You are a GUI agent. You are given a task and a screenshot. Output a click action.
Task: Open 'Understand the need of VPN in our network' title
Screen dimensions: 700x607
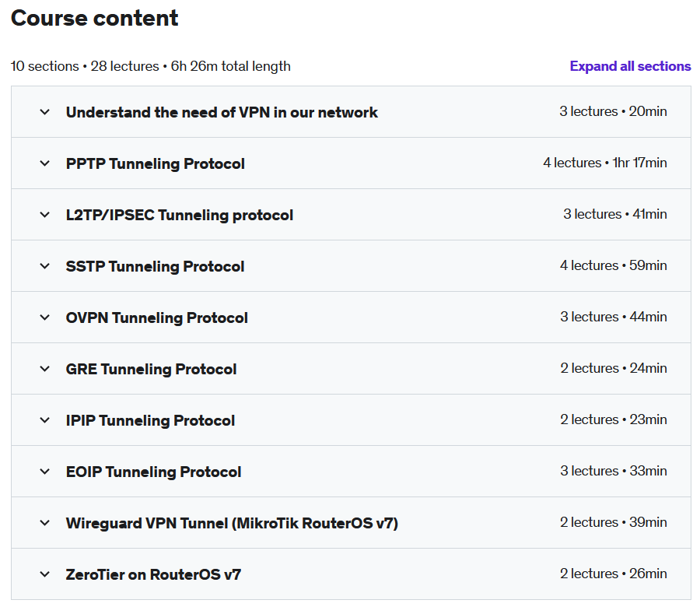(x=222, y=112)
